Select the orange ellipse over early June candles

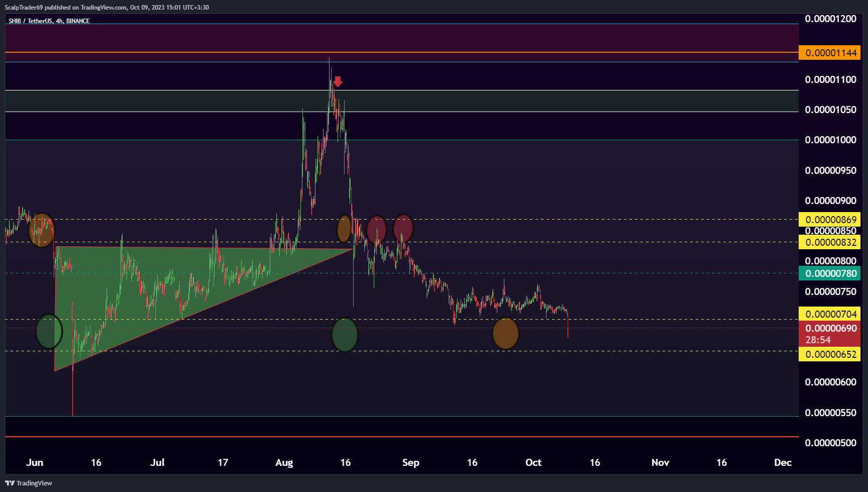[x=41, y=230]
